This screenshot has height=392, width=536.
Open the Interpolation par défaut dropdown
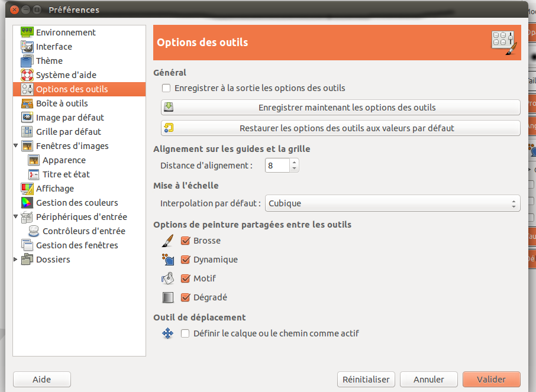pos(392,203)
